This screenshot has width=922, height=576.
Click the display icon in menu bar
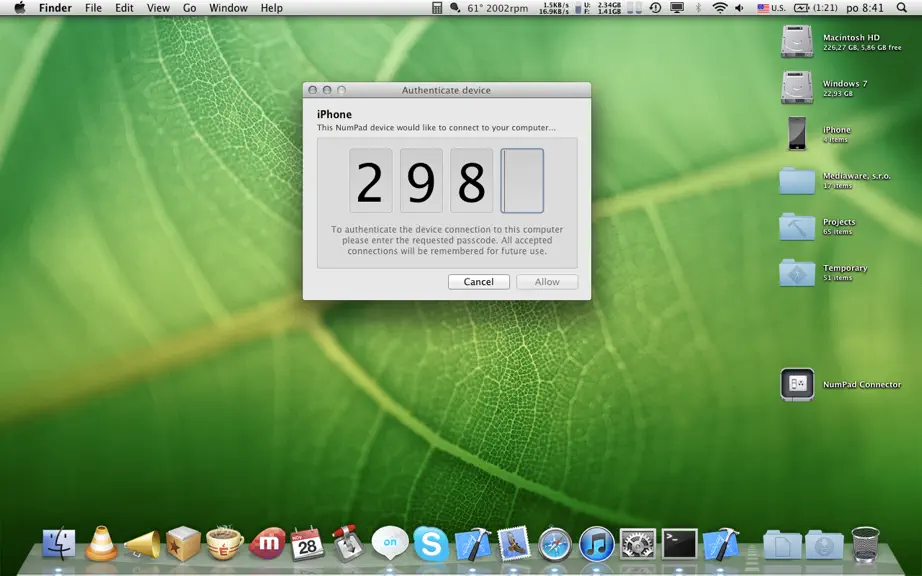coord(677,8)
